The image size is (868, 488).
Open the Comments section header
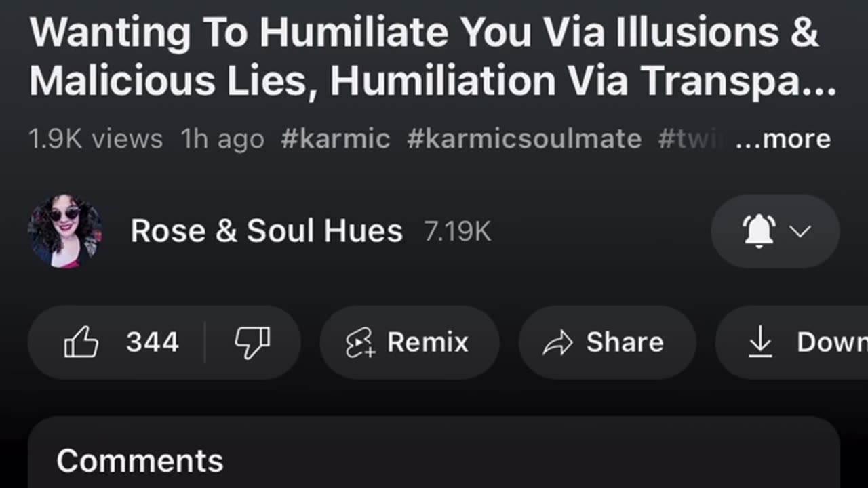coord(140,461)
